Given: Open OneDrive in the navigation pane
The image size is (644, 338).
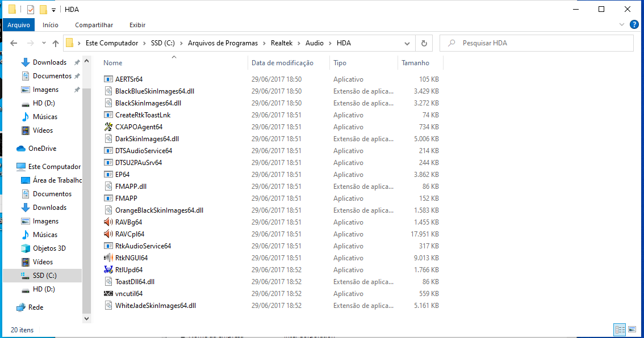Looking at the screenshot, I should click(x=42, y=149).
